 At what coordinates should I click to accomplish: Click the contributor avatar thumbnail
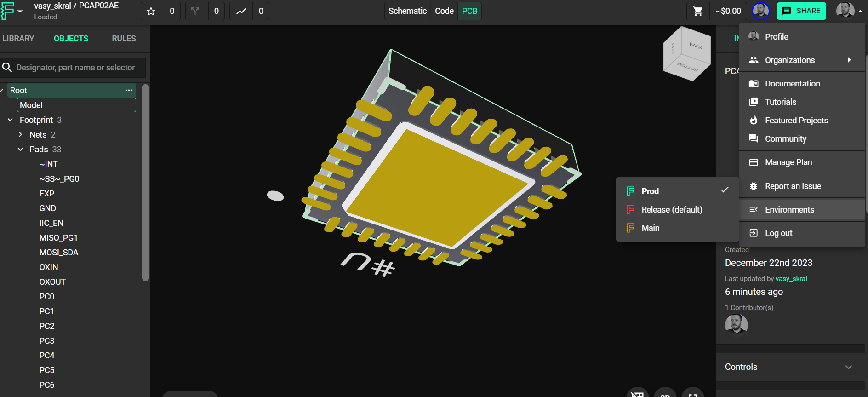(x=736, y=325)
